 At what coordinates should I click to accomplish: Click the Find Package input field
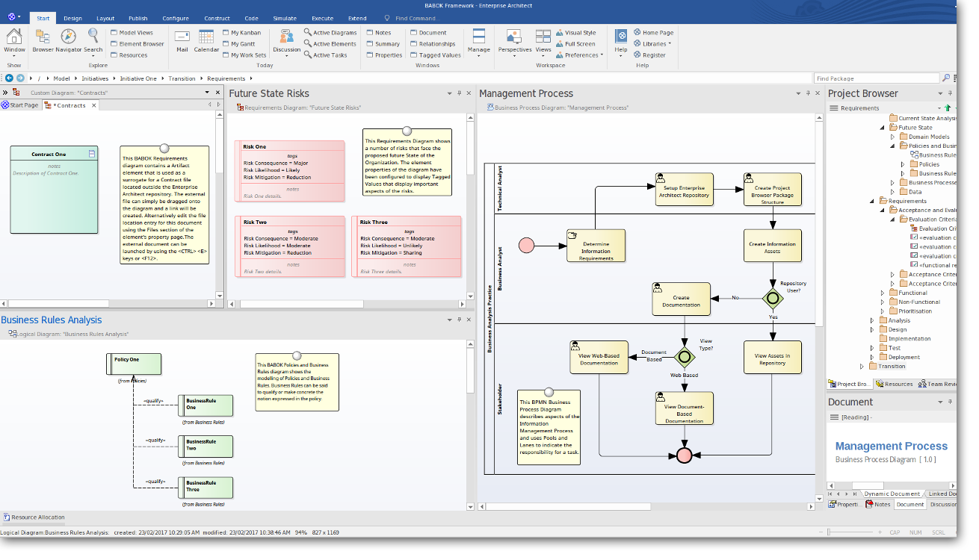pyautogui.click(x=876, y=78)
